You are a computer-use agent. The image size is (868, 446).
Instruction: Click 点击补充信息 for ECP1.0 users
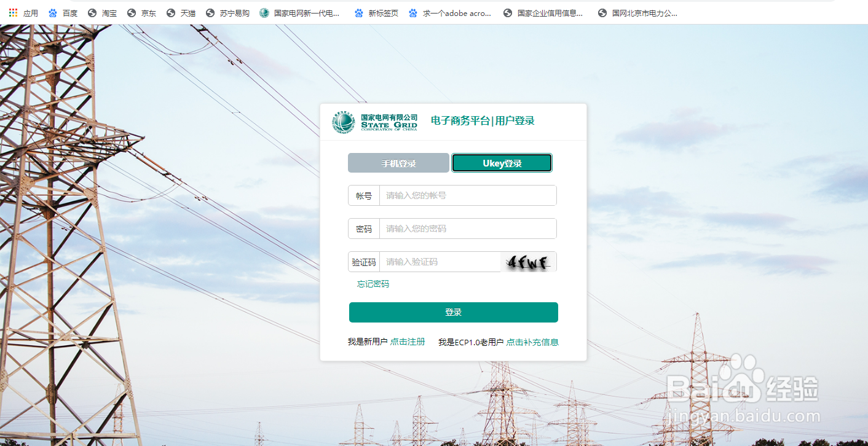point(532,342)
